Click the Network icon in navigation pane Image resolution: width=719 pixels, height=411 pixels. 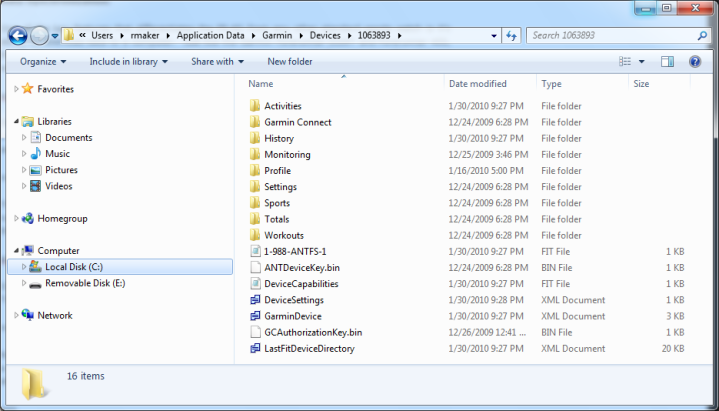pyautogui.click(x=28, y=315)
